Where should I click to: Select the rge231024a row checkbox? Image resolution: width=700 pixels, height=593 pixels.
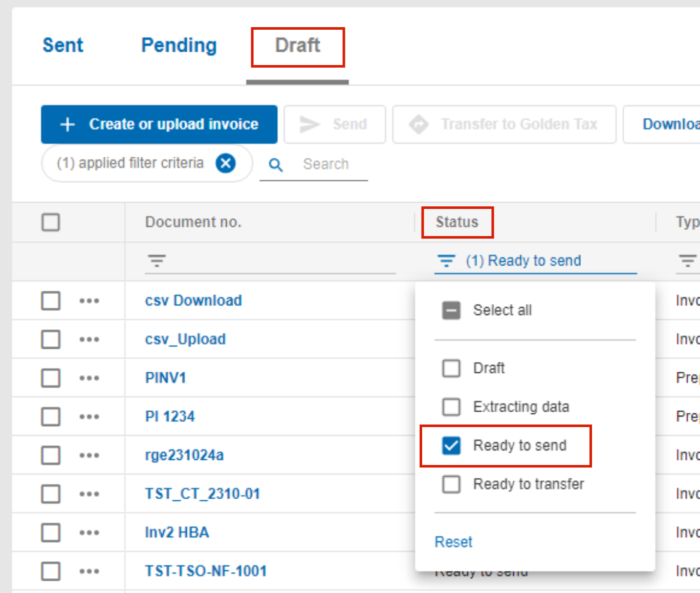[x=51, y=455]
